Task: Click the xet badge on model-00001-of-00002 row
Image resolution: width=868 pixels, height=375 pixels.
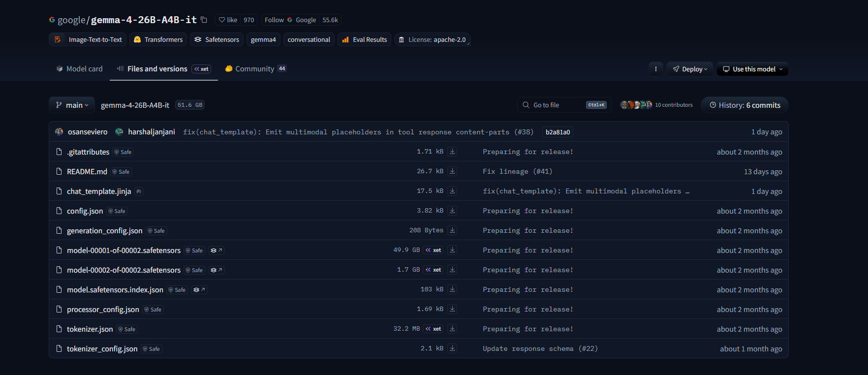Action: click(434, 250)
